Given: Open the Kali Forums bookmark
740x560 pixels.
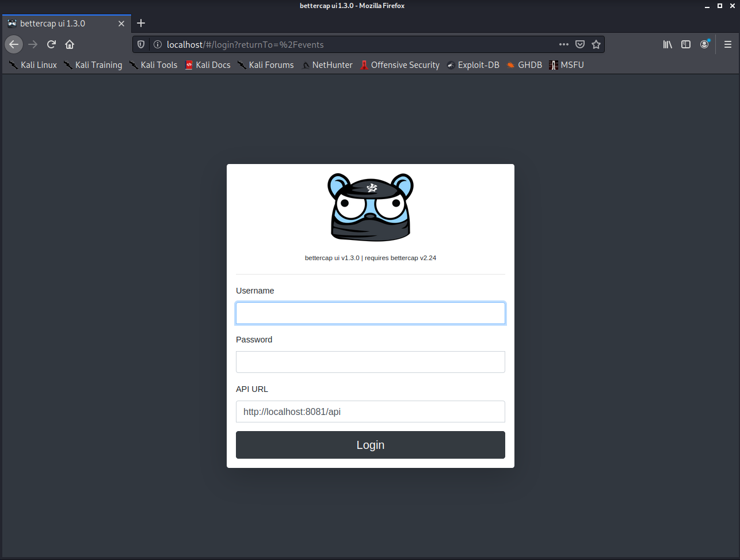Looking at the screenshot, I should (265, 65).
